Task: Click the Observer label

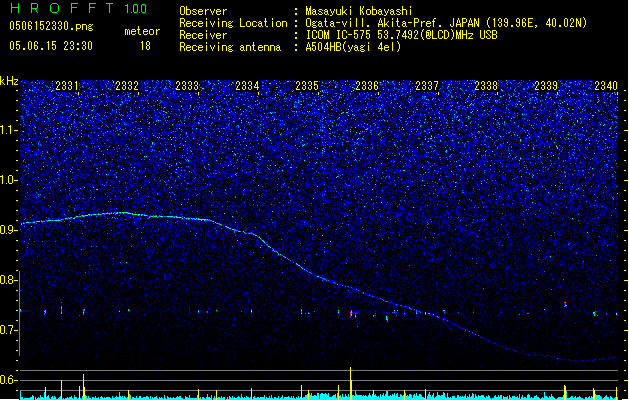Action: (x=203, y=11)
